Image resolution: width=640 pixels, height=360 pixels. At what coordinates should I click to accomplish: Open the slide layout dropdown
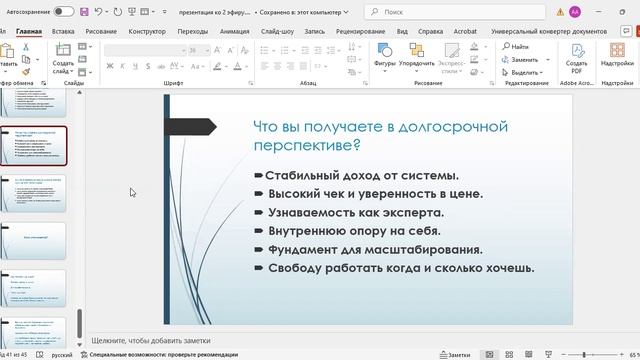pos(84,47)
